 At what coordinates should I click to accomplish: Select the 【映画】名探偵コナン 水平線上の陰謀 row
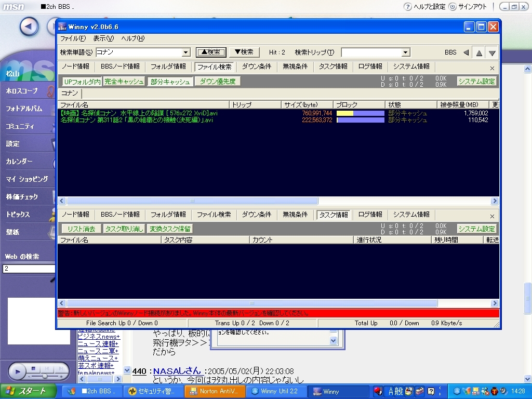[278, 113]
